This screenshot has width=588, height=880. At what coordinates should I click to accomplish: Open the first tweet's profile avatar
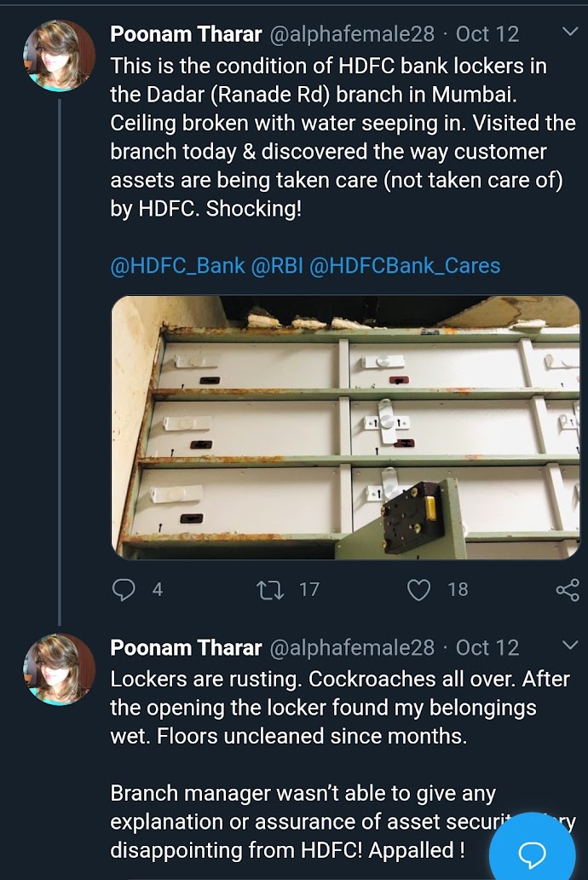59,56
